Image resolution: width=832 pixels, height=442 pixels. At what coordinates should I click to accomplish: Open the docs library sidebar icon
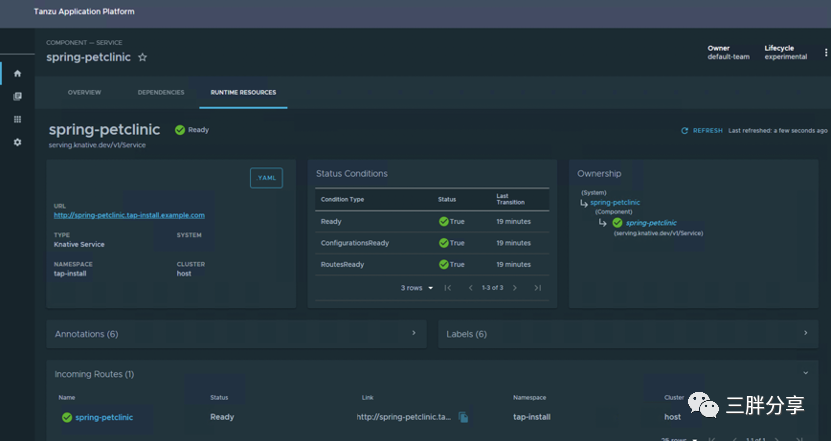[18, 97]
